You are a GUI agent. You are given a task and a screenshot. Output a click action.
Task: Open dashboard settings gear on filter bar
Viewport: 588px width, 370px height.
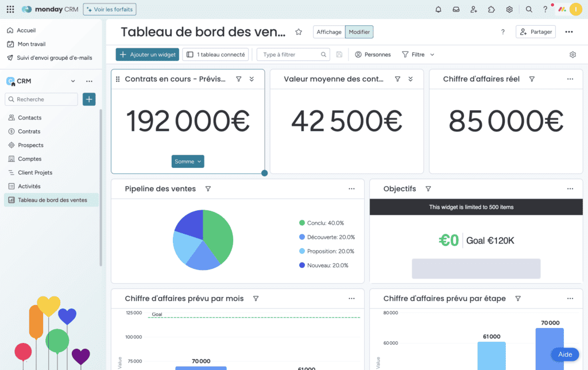(572, 54)
